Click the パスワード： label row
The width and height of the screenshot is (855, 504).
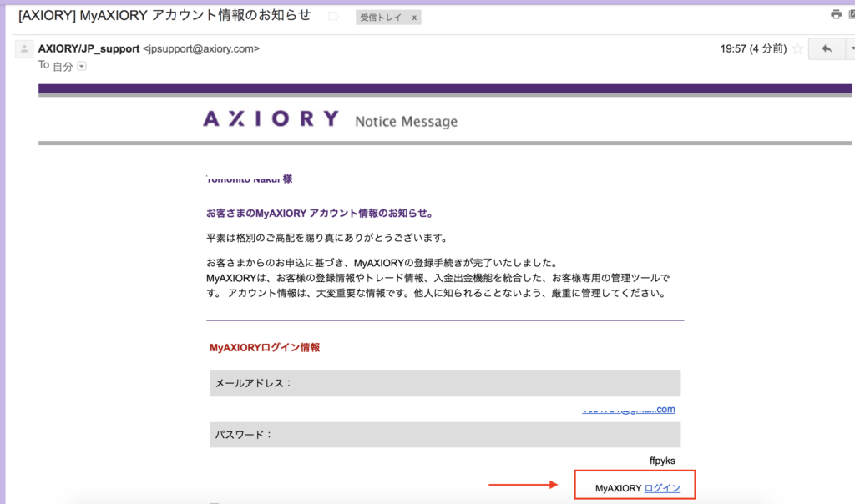pos(445,435)
